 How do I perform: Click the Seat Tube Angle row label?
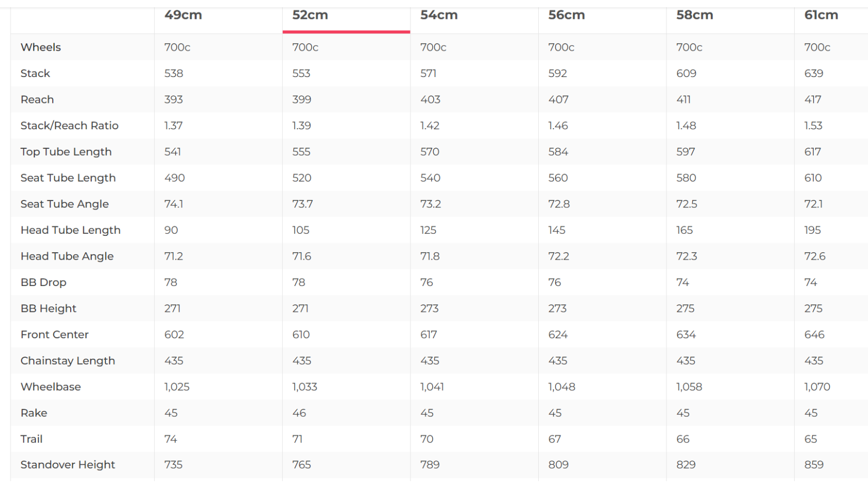coord(64,204)
